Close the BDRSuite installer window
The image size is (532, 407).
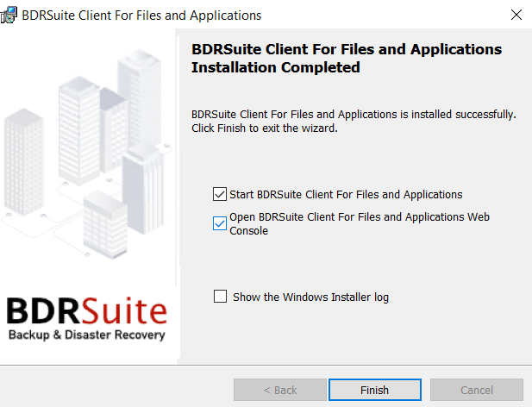[x=516, y=15]
